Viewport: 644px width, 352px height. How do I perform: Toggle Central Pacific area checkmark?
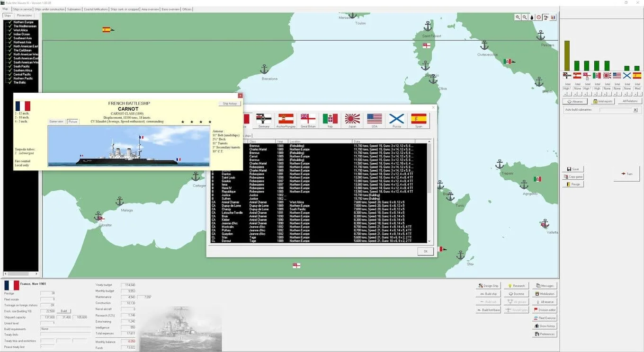(x=9, y=74)
